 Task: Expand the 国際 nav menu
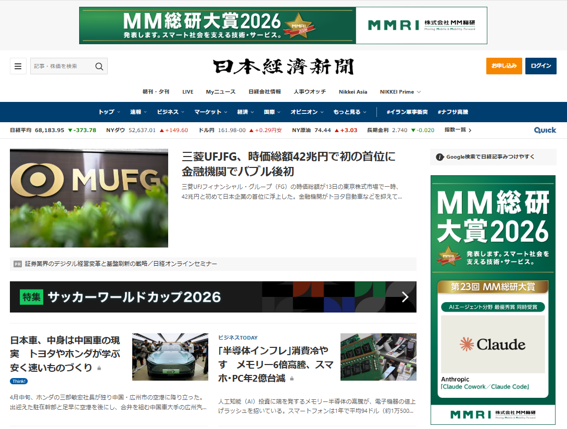tap(272, 112)
